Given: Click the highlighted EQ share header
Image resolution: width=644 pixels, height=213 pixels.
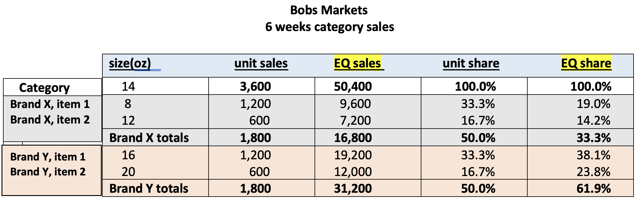Looking at the screenshot, I should (x=586, y=64).
